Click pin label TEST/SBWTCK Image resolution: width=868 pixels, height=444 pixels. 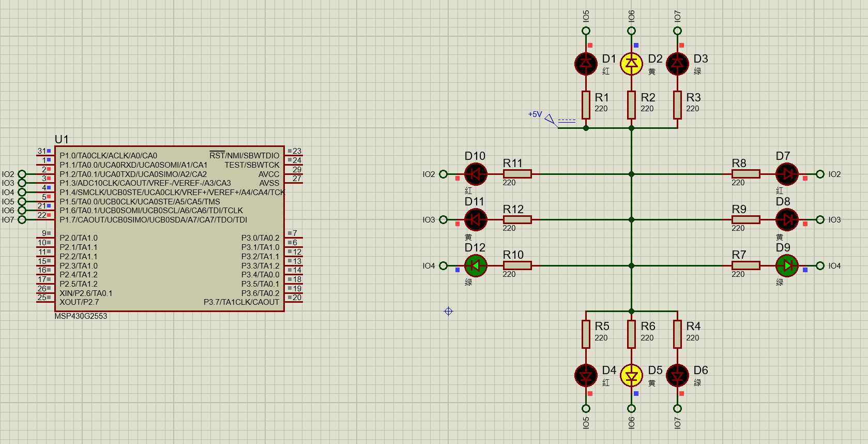252,165
